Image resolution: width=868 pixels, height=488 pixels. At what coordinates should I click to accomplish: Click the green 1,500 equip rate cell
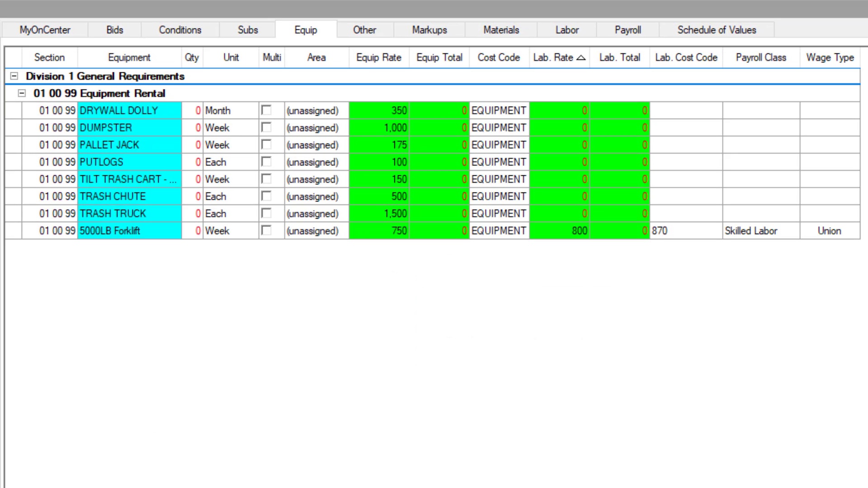(379, 214)
